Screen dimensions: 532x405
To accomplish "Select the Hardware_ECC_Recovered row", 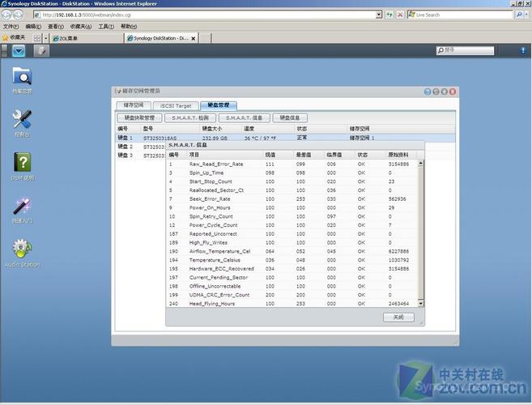I will click(292, 269).
